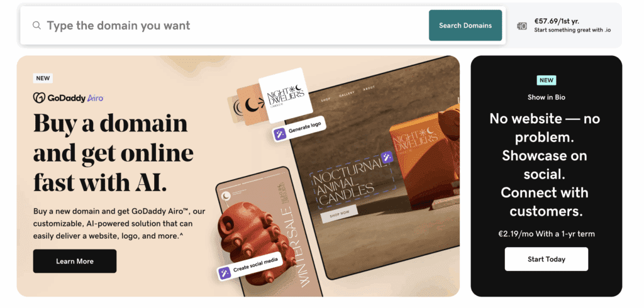Click the Buy a domain headline
Image resolution: width=644 pixels, height=308 pixels.
(113, 152)
